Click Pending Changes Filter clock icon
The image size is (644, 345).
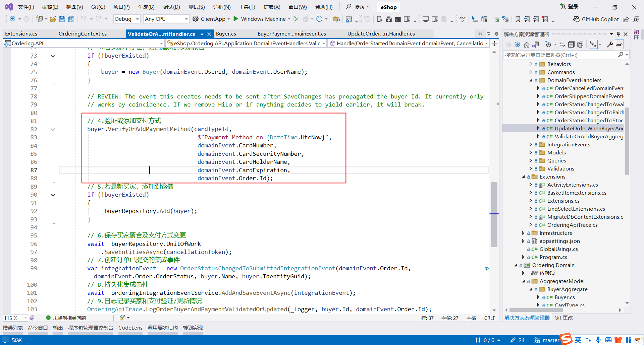[x=548, y=44]
